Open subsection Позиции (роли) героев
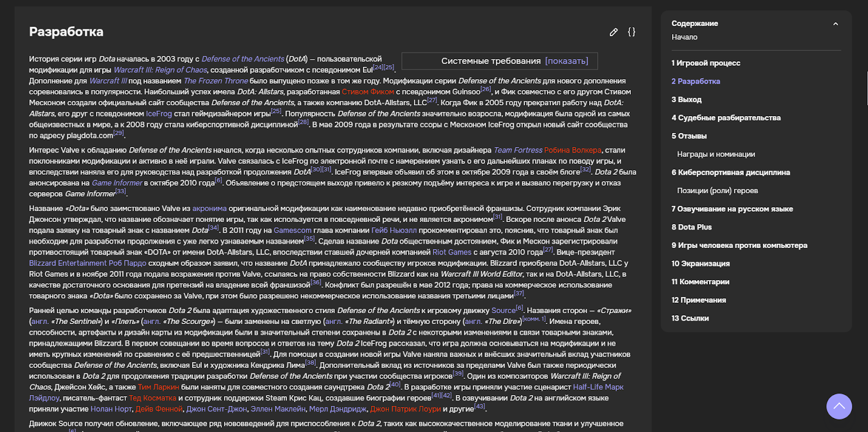This screenshot has height=432, width=868. click(718, 190)
